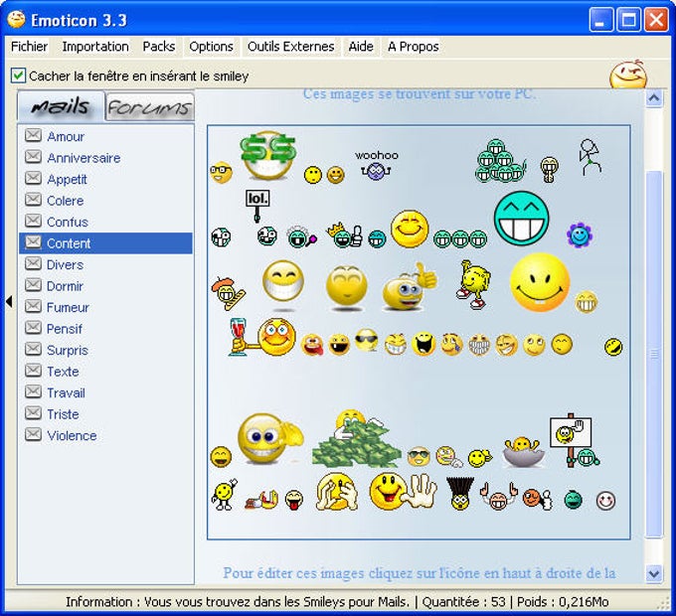Viewport: 676px width, 616px height.
Task: Click the Poids : 0,216Mo status text
Action: click(x=563, y=601)
